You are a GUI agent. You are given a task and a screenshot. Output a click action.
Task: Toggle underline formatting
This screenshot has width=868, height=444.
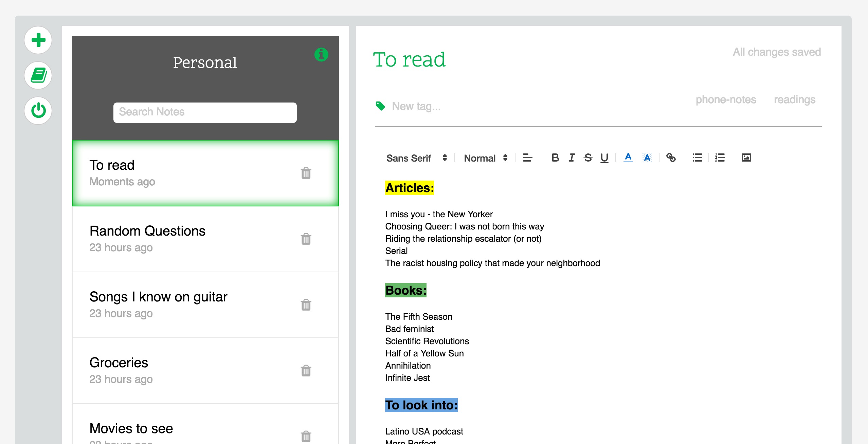click(604, 158)
